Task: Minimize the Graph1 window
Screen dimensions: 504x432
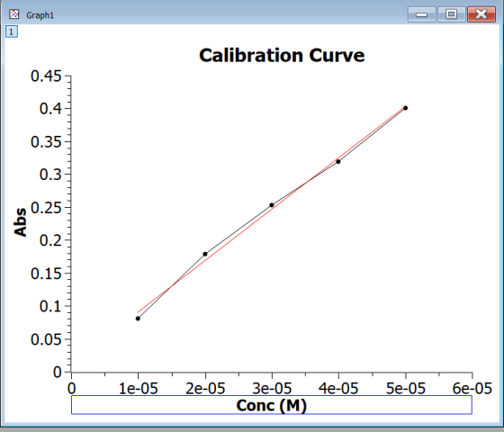Action: [422, 14]
